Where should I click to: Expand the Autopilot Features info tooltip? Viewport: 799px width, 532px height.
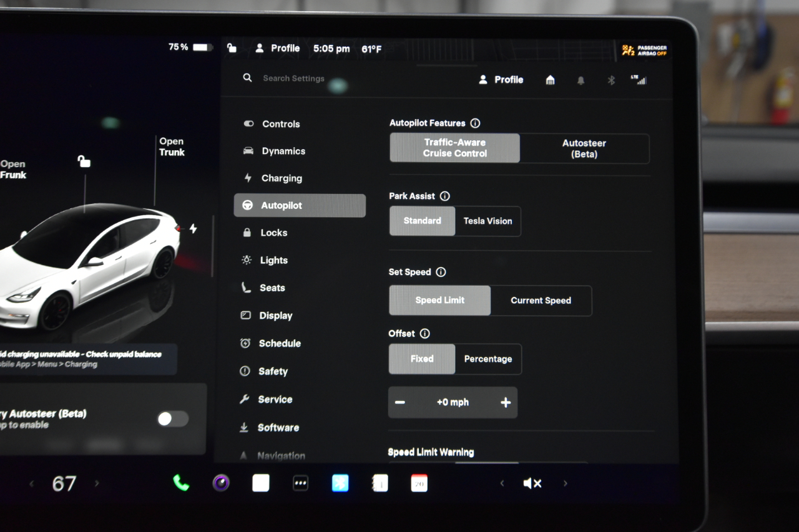click(476, 123)
